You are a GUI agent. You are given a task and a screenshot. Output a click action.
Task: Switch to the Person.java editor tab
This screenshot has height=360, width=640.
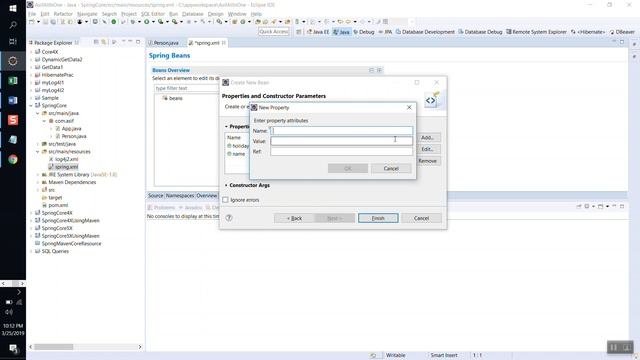coord(166,43)
